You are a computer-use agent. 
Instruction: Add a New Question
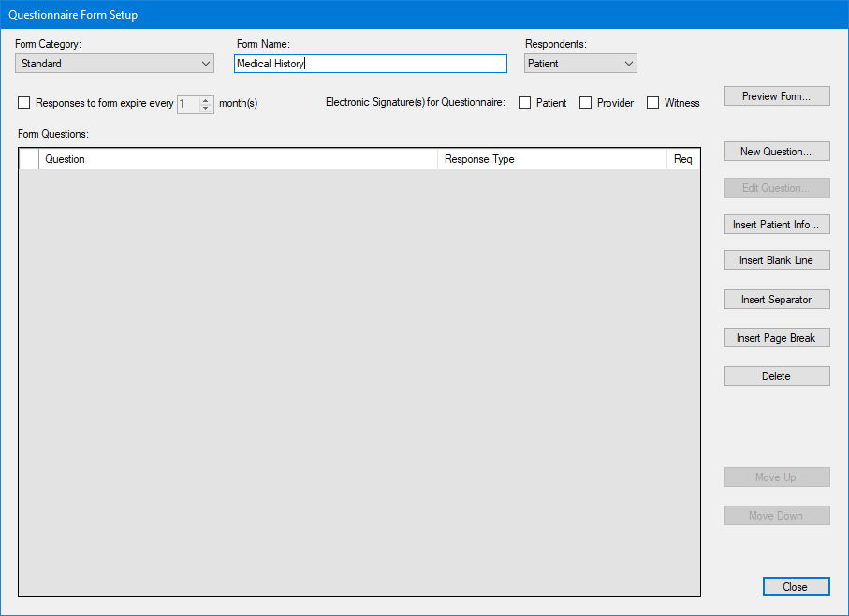tap(776, 152)
